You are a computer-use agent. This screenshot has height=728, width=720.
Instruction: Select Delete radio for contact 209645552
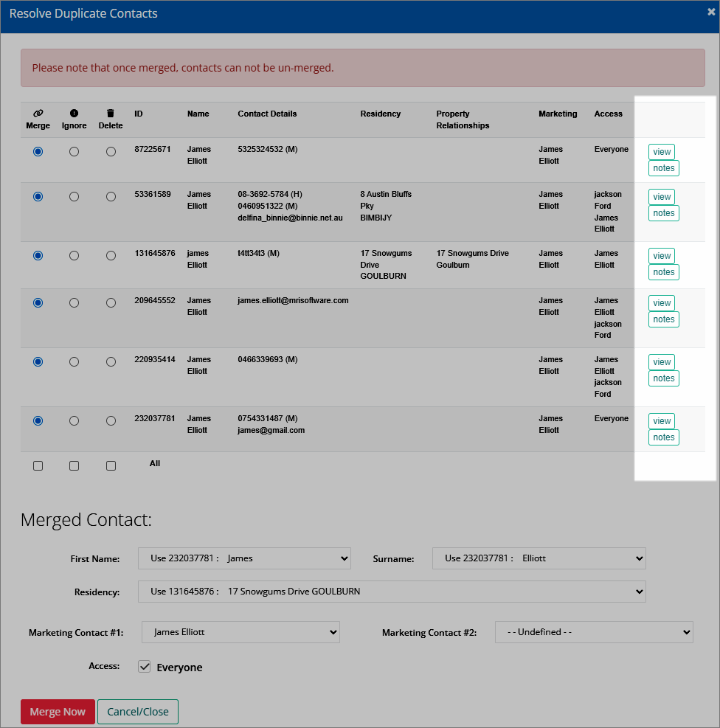pyautogui.click(x=111, y=303)
